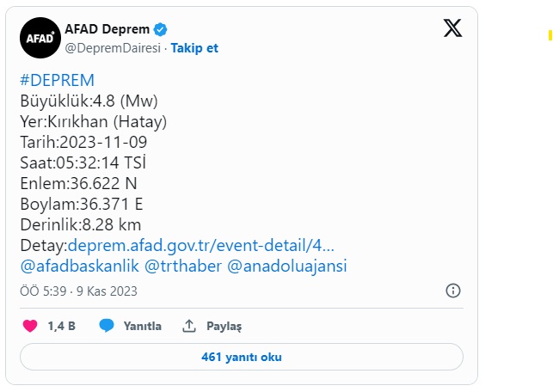Open the @DepremDairesi handle link
This screenshot has height=392, width=553.
coord(113,48)
